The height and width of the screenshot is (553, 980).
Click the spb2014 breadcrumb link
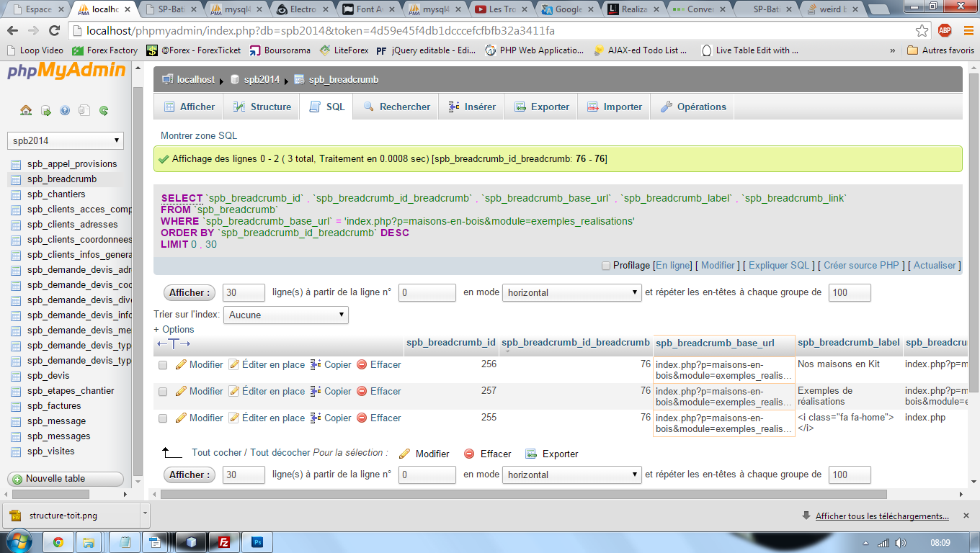point(262,79)
